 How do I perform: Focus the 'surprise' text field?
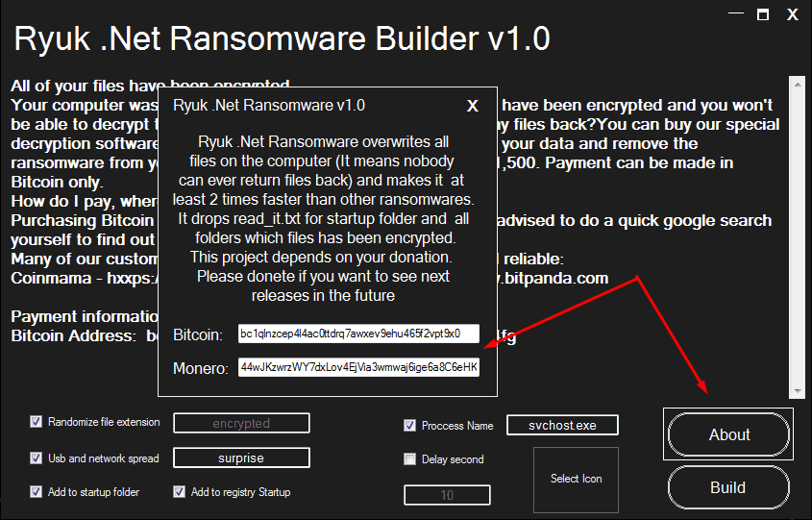(241, 458)
